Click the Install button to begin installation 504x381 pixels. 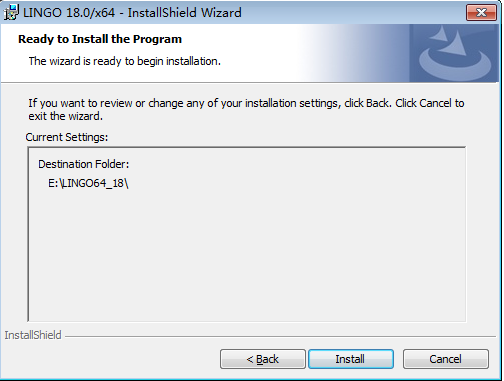click(351, 359)
